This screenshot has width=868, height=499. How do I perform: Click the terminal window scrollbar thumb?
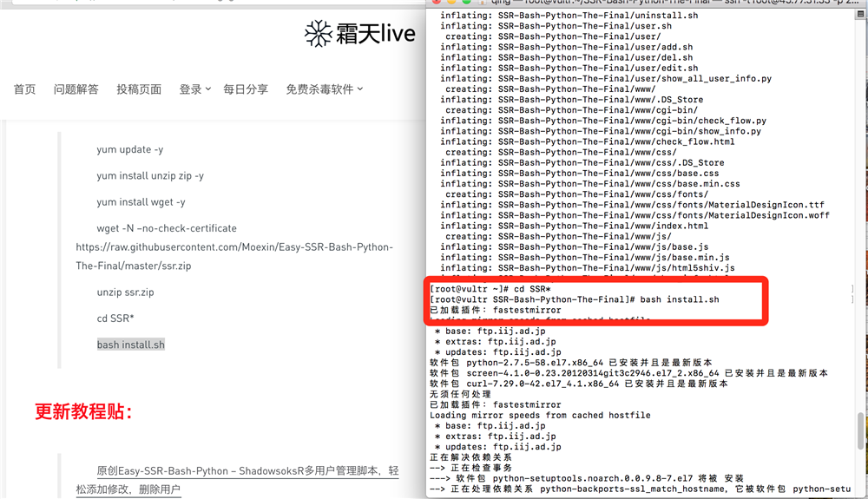[860, 430]
